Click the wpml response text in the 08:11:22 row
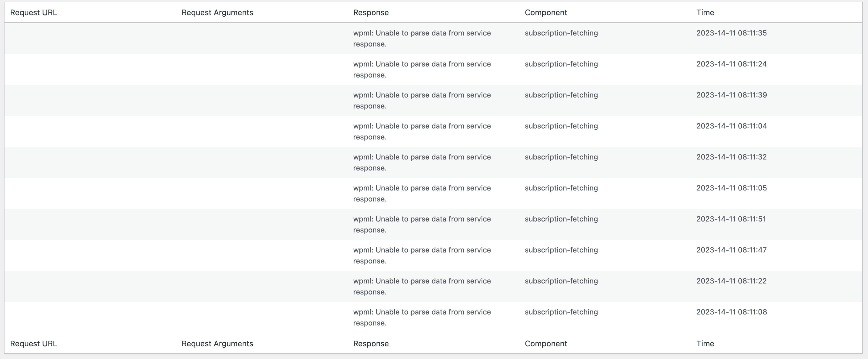Image resolution: width=868 pixels, height=359 pixels. [422, 287]
